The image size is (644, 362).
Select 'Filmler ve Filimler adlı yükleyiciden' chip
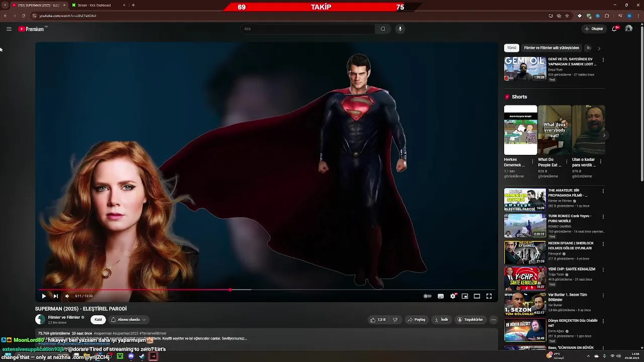point(551,48)
